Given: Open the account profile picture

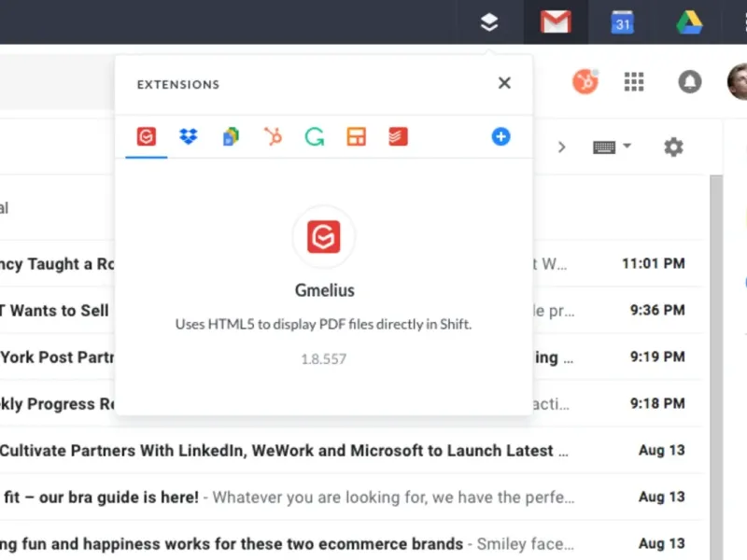Looking at the screenshot, I should click(x=738, y=82).
